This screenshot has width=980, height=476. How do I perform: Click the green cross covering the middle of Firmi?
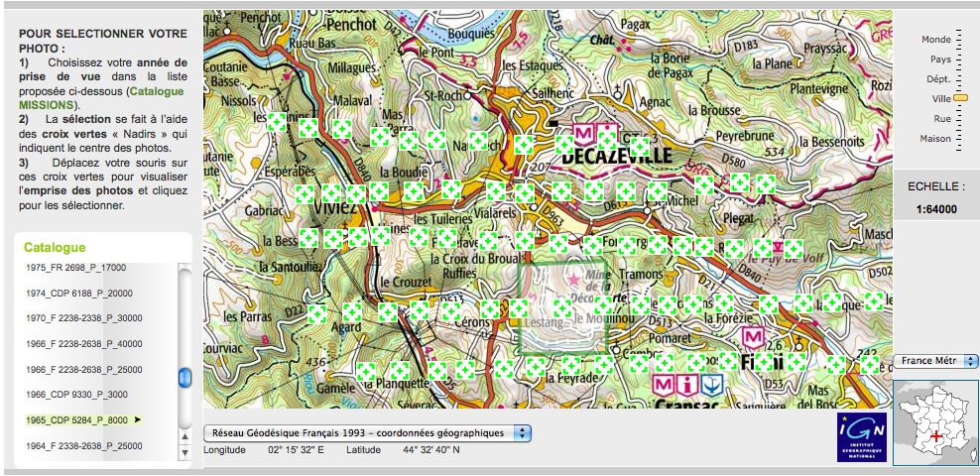click(764, 362)
